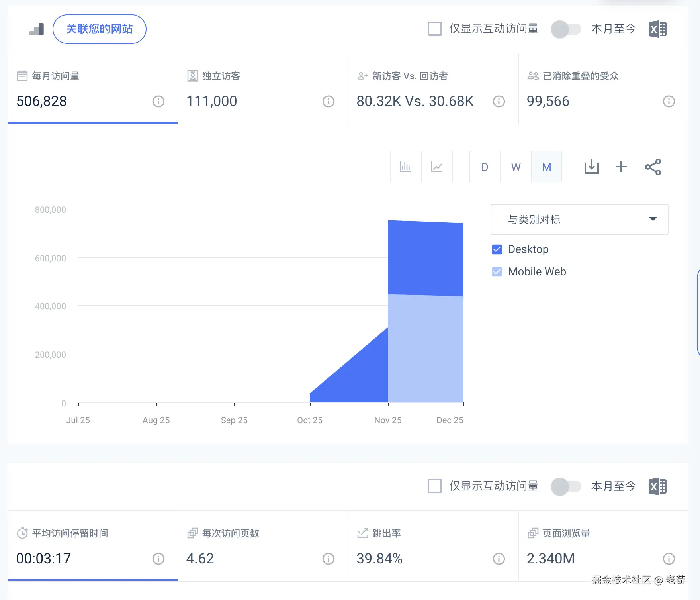Check the top 仅显示互动访问量 checkbox
Image resolution: width=700 pixels, height=600 pixels.
coord(434,29)
